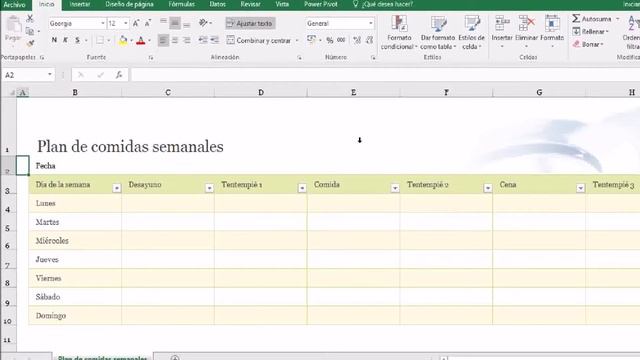Screen dimensions: 640x360
Task: Decrease font size with smaller A icon
Action: [x=148, y=23]
